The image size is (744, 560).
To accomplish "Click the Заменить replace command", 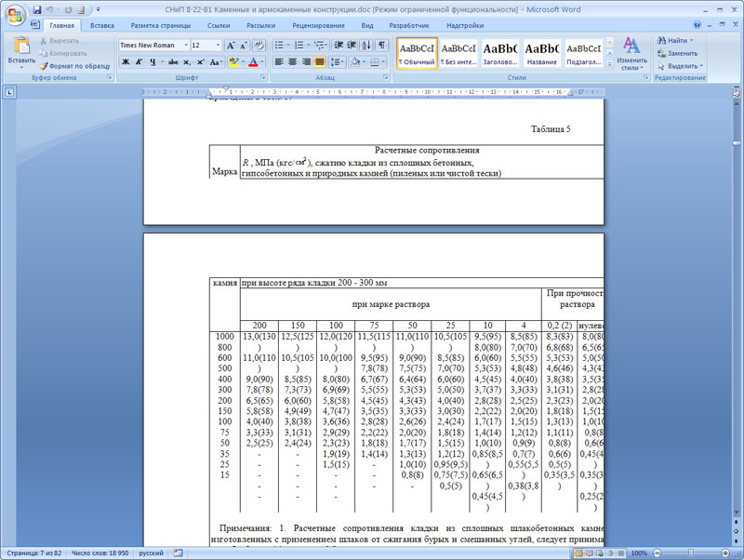I will pos(678,53).
